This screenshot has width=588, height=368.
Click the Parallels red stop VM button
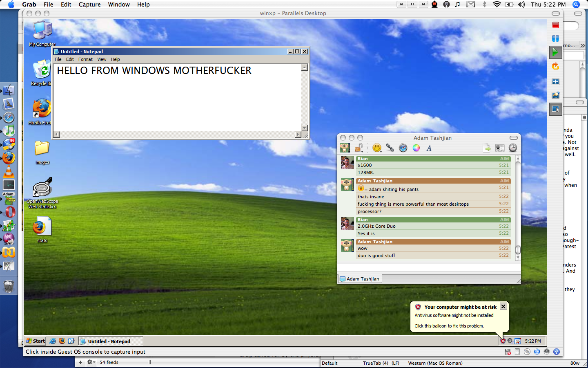click(x=555, y=25)
